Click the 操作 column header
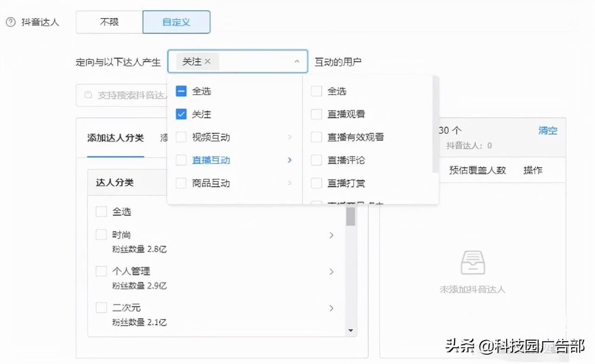The height and width of the screenshot is (364, 595). click(x=533, y=170)
